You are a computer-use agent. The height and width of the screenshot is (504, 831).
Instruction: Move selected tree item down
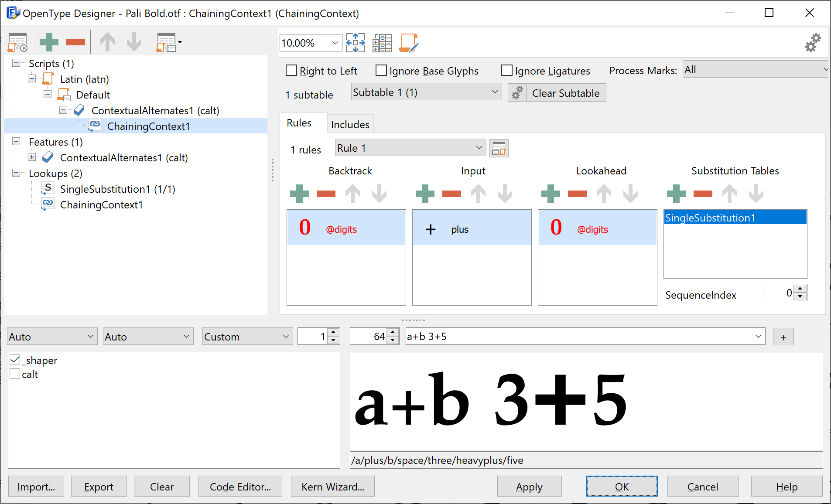(x=134, y=42)
